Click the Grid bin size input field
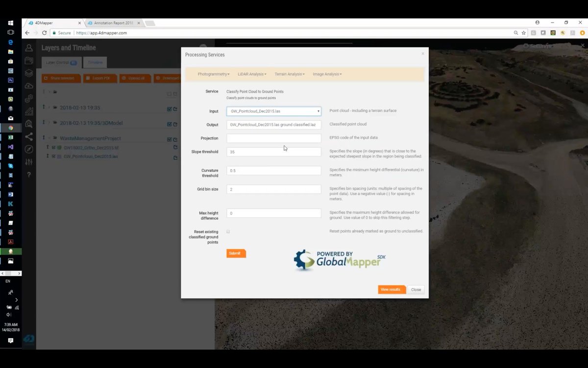This screenshot has width=588, height=368. click(x=274, y=189)
